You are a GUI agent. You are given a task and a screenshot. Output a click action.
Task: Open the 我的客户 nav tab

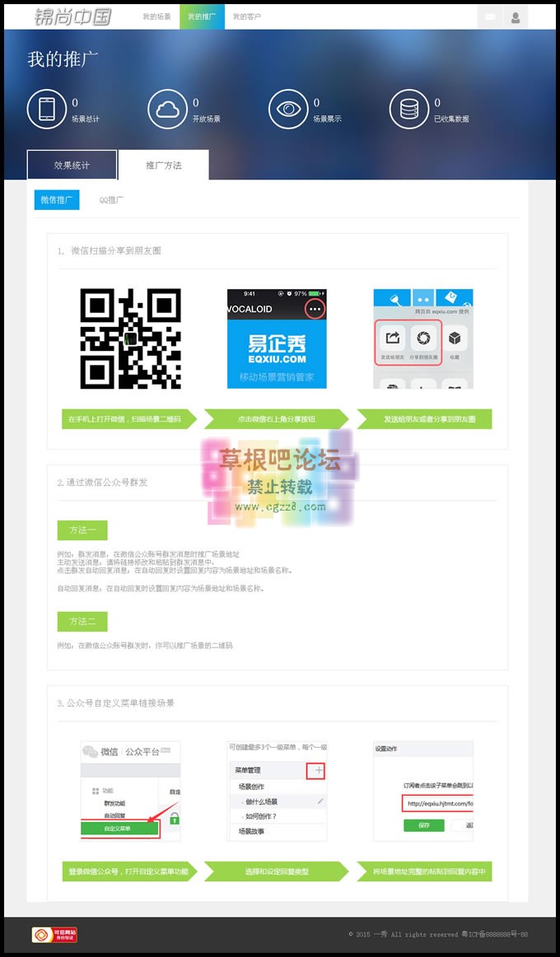[x=247, y=16]
